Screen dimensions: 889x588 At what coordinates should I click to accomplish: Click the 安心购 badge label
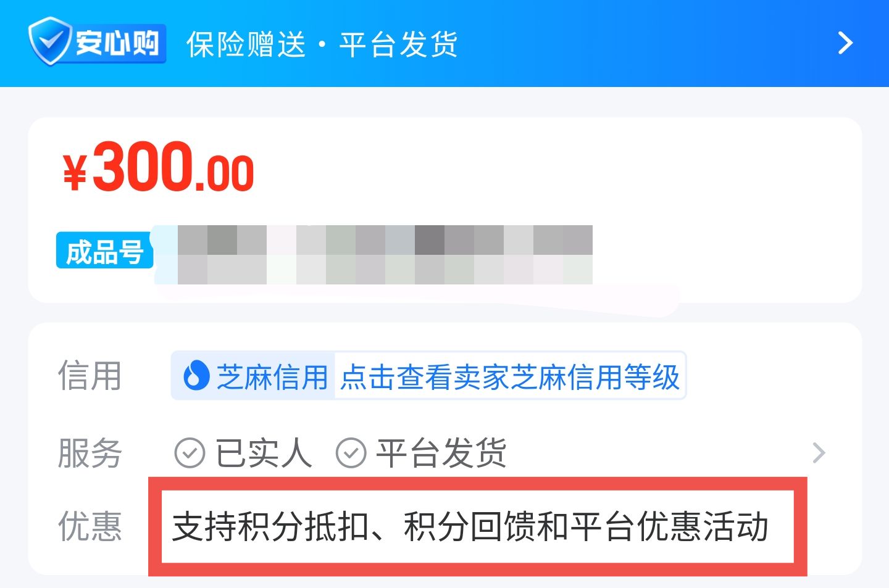click(x=117, y=43)
